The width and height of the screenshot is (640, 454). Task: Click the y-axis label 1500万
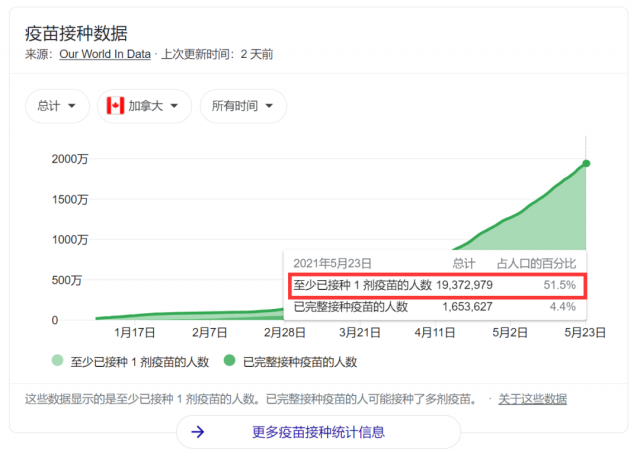tap(70, 199)
